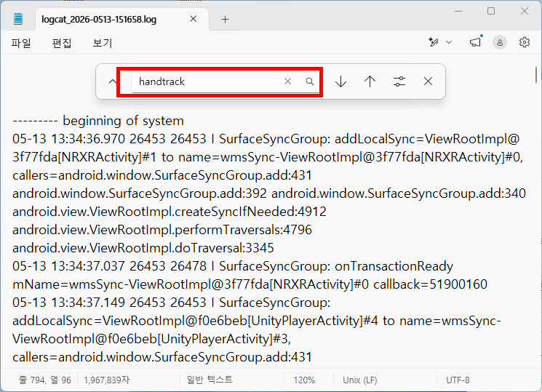Open the find options sliders icon

(x=399, y=81)
